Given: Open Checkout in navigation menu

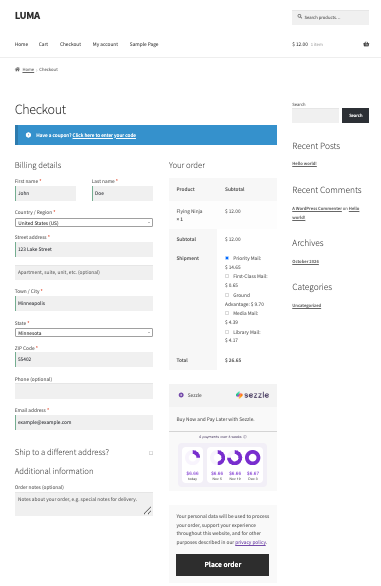Looking at the screenshot, I should pyautogui.click(x=70, y=44).
